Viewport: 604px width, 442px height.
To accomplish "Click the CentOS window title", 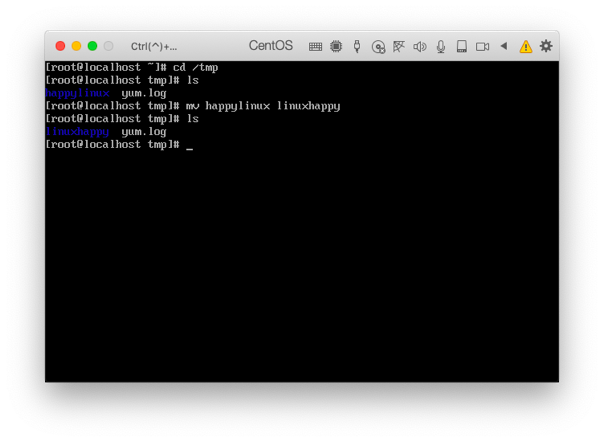I will pyautogui.click(x=270, y=45).
